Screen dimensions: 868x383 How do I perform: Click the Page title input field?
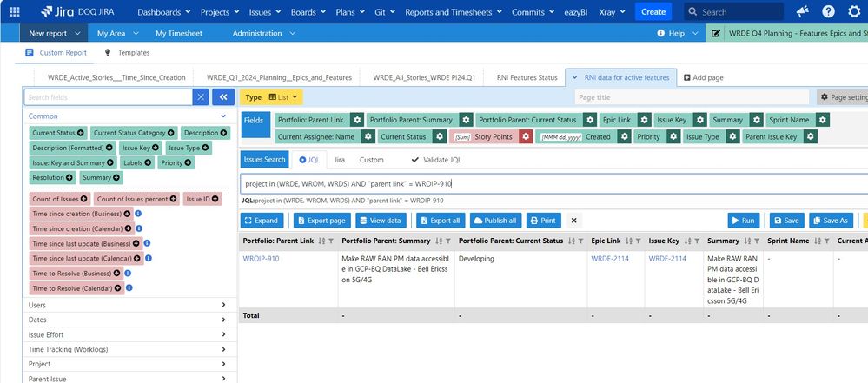tap(692, 97)
